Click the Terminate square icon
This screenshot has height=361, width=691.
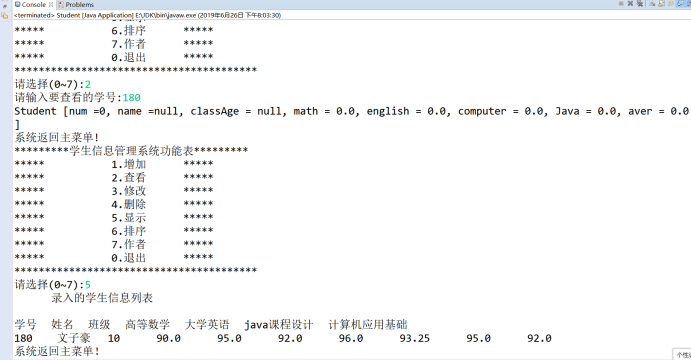point(621,4)
